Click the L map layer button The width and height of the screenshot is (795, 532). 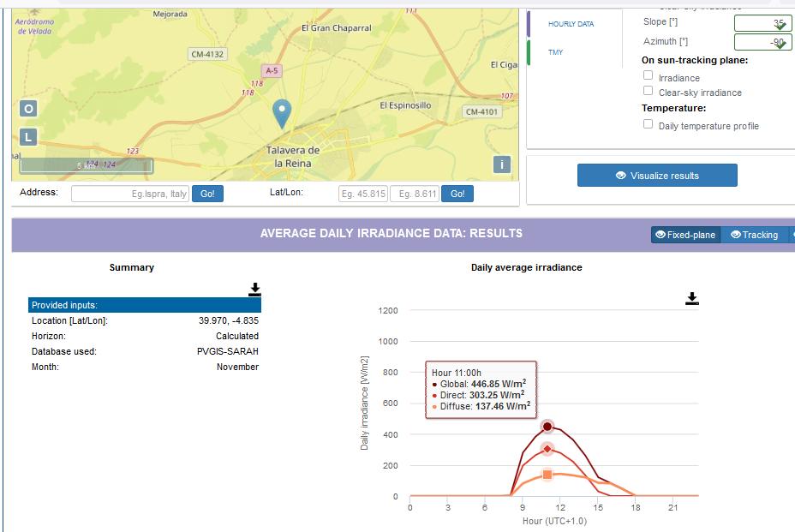[28, 136]
